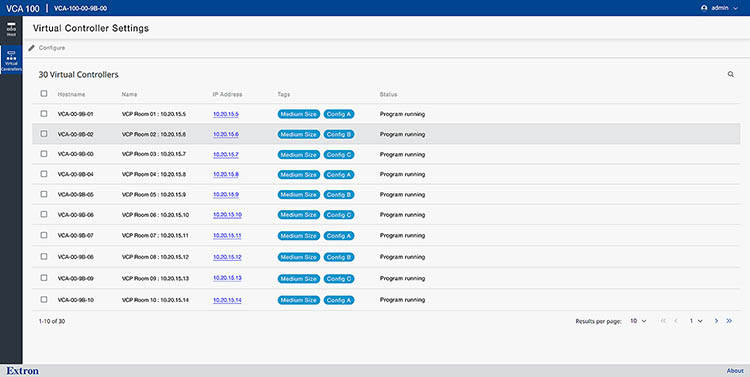
Task: Click Config A tag on Room 01
Action: (339, 114)
